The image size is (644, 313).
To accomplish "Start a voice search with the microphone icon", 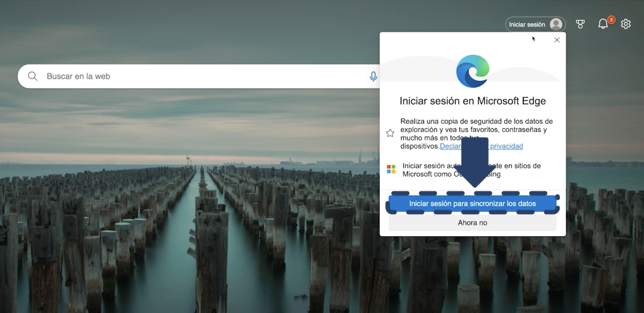I will click(x=373, y=76).
